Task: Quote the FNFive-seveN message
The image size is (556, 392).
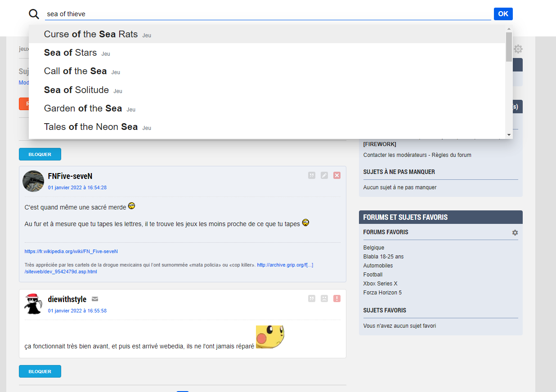Action: point(312,175)
